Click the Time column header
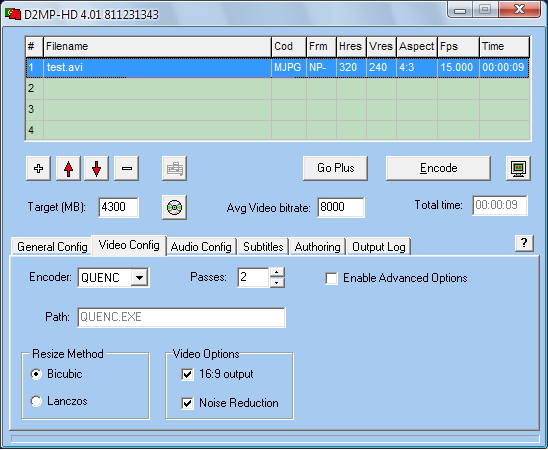Viewport: 548px width, 450px height. [504, 46]
